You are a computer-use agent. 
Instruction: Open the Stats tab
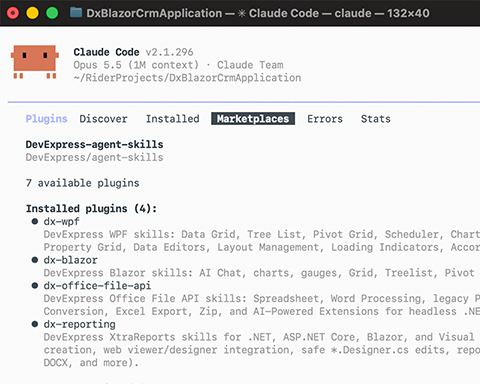[376, 119]
